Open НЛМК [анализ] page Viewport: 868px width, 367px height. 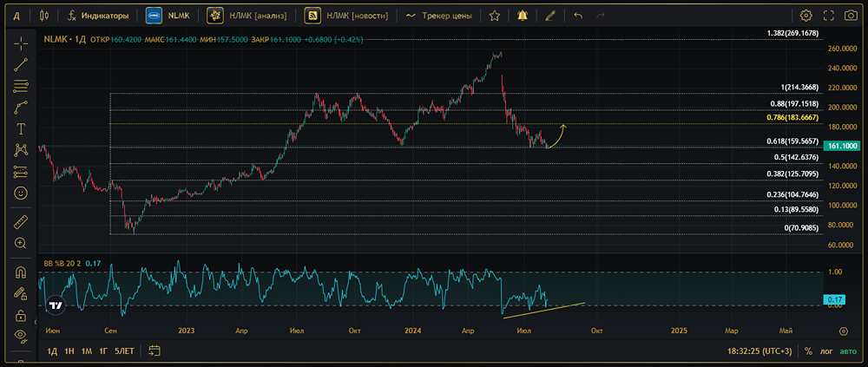[247, 16]
